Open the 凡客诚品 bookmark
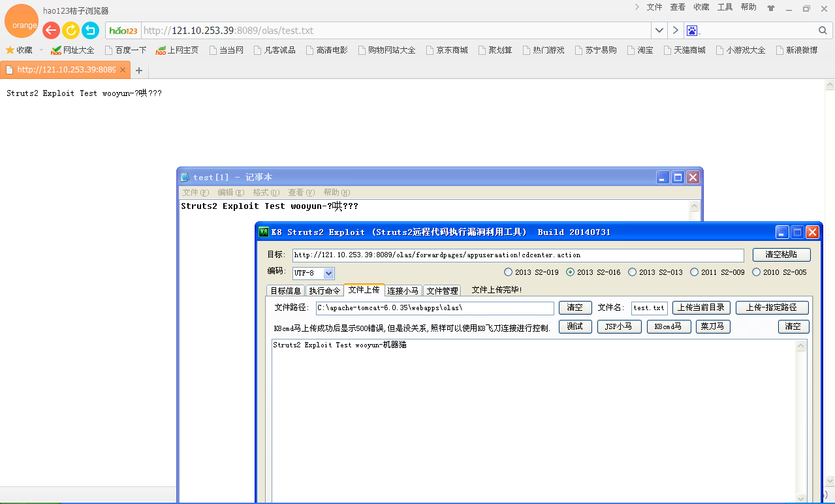The height and width of the screenshot is (504, 835). (274, 50)
